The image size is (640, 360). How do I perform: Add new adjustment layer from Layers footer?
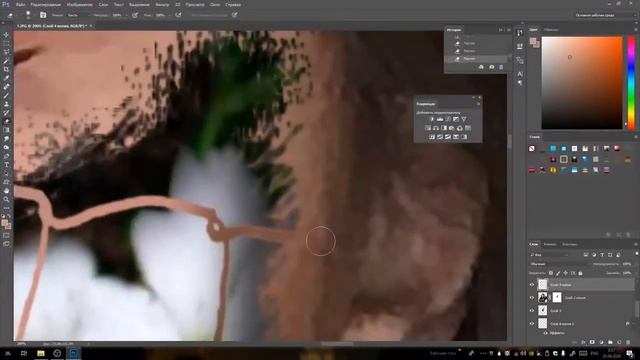601,342
